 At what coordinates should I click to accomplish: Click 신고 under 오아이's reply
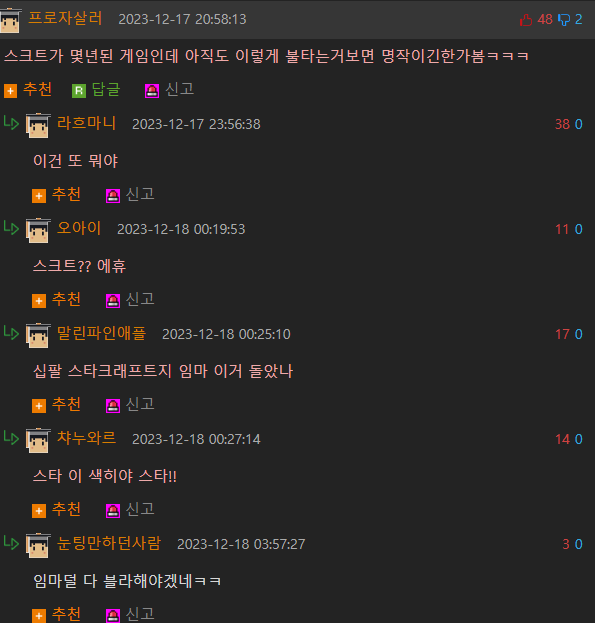(140, 300)
